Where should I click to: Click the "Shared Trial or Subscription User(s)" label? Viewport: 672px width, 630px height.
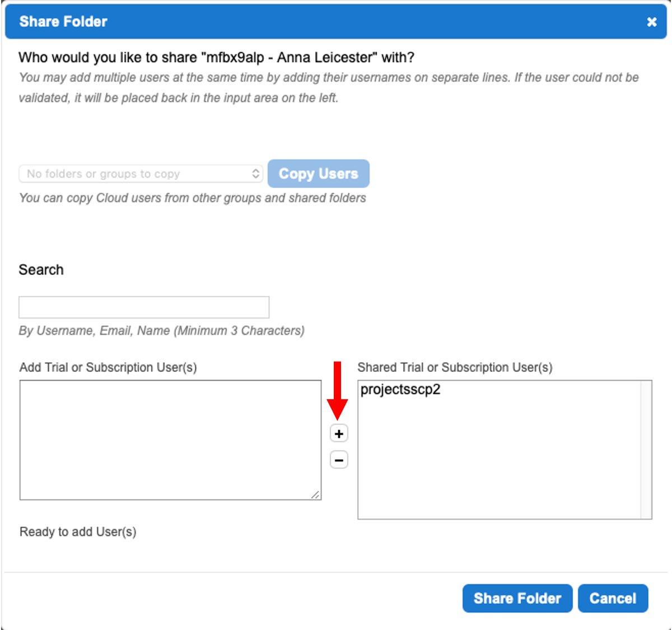[x=455, y=367]
